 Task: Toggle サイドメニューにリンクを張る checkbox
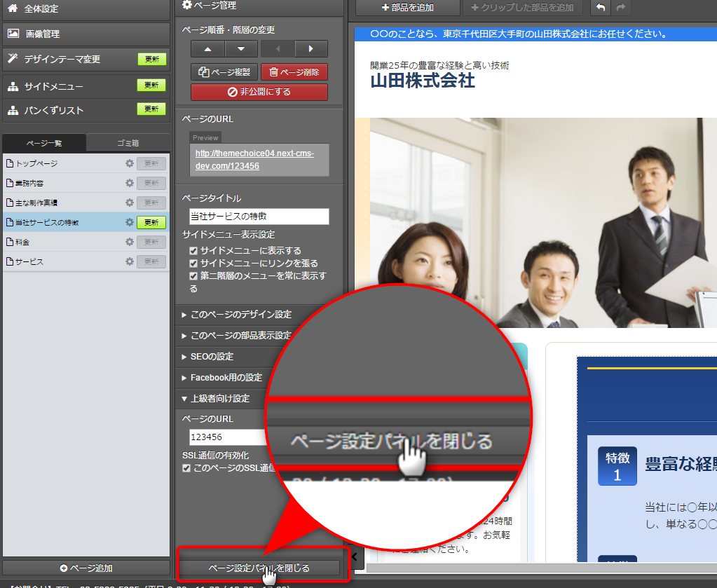tap(193, 264)
